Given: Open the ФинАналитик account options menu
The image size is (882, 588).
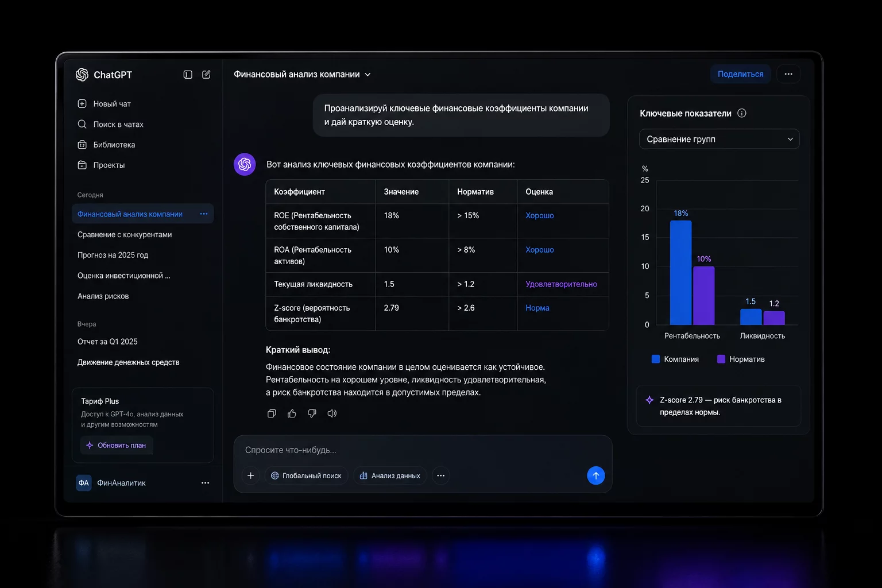Looking at the screenshot, I should [x=205, y=483].
